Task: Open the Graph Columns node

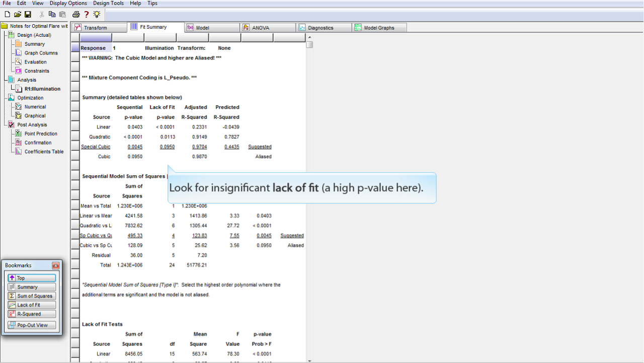Action: point(37,53)
